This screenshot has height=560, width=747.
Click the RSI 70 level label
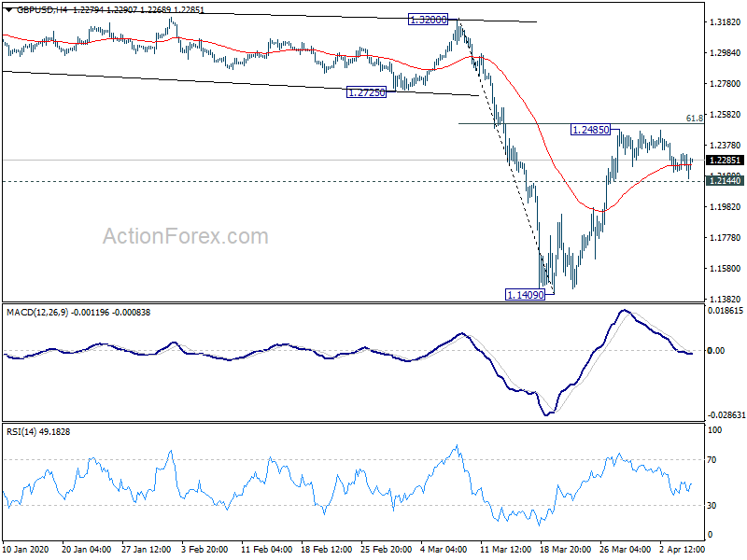(712, 460)
